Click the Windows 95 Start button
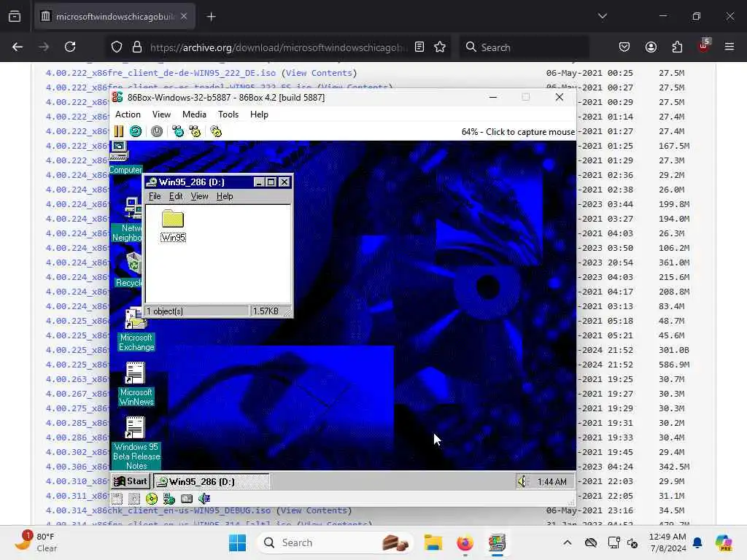 point(131,481)
